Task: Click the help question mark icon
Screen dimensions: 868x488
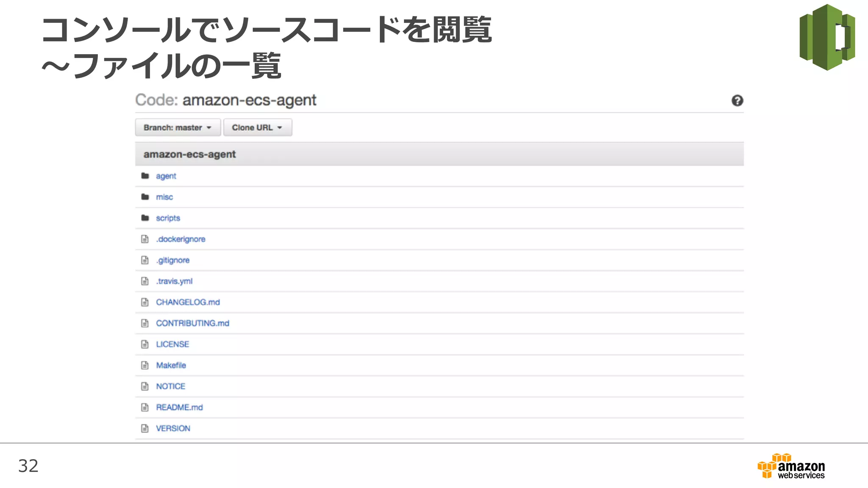Action: pos(737,100)
